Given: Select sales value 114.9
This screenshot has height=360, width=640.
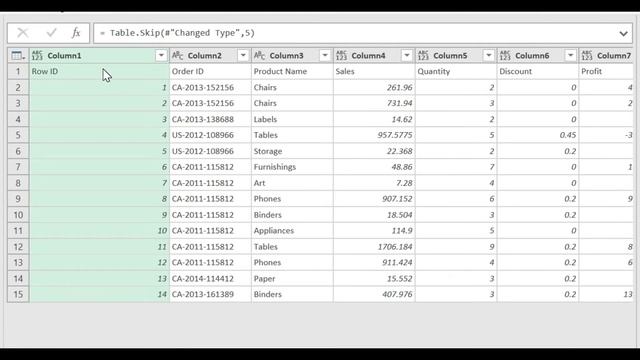Looking at the screenshot, I should [x=374, y=231].
